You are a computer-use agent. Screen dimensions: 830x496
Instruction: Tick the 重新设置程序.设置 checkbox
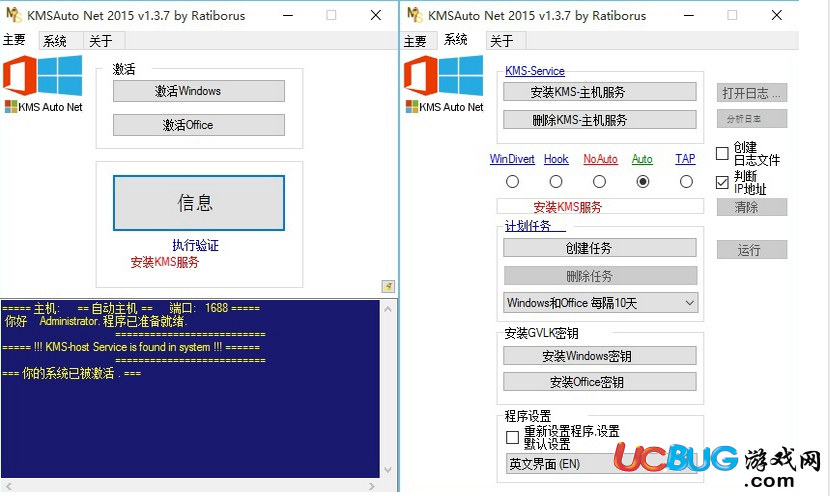tap(512, 437)
